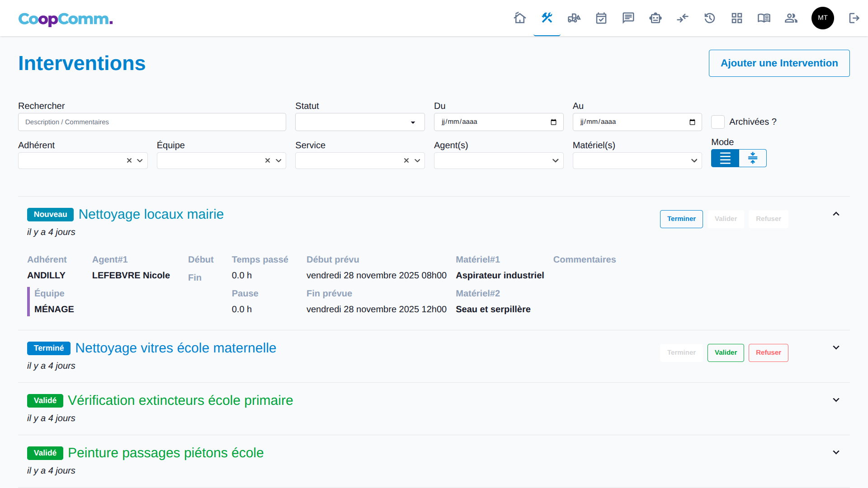
Task: Open the robot assistant icon
Action: point(656,18)
